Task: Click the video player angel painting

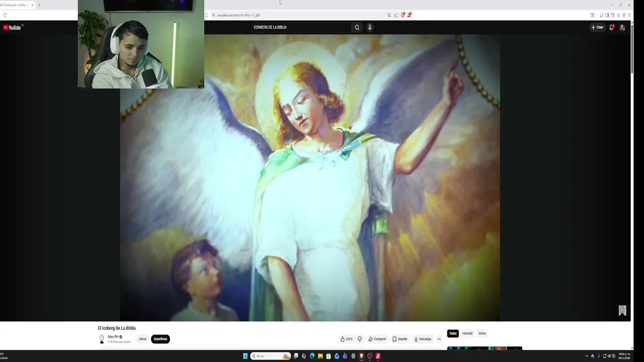Action: (310, 177)
